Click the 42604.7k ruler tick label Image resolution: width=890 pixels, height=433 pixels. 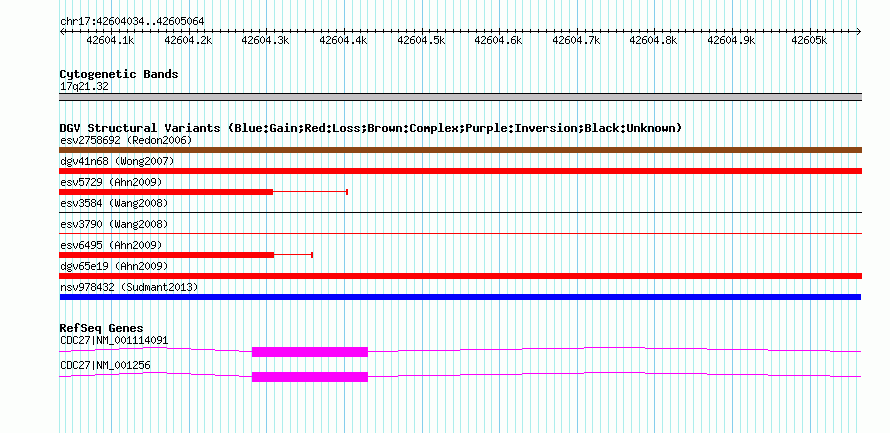[x=576, y=40]
